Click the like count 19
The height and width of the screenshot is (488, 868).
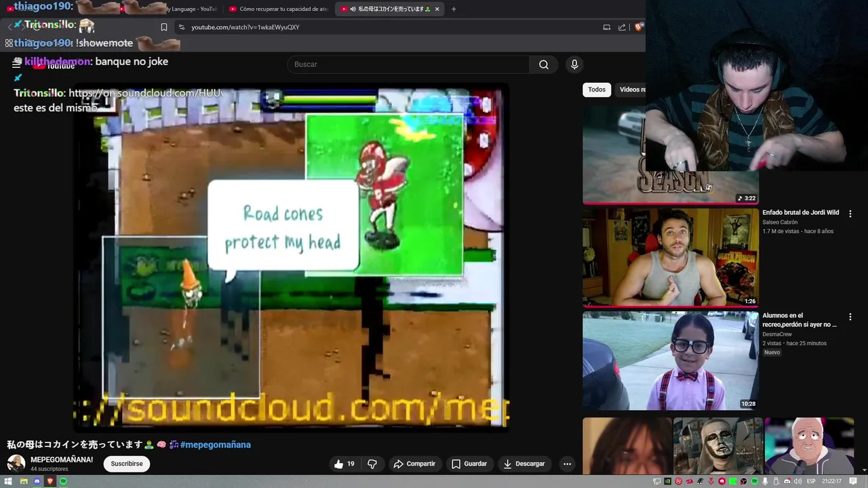(351, 464)
